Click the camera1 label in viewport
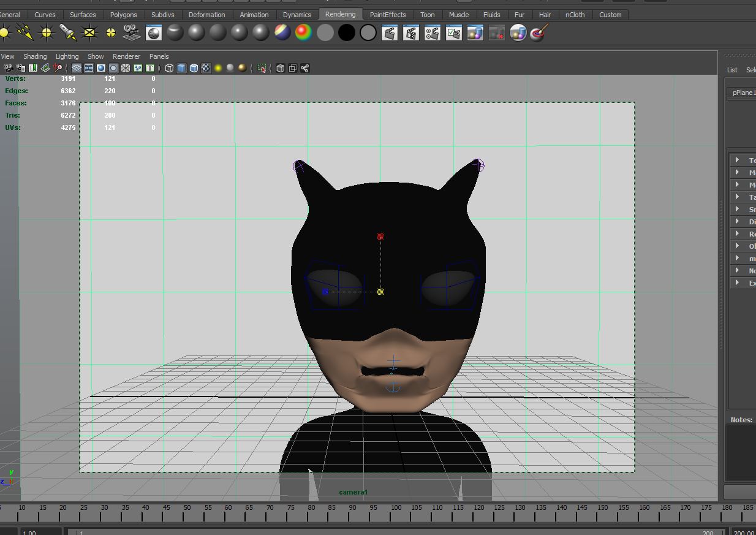Viewport: 756px width, 535px height. (353, 492)
